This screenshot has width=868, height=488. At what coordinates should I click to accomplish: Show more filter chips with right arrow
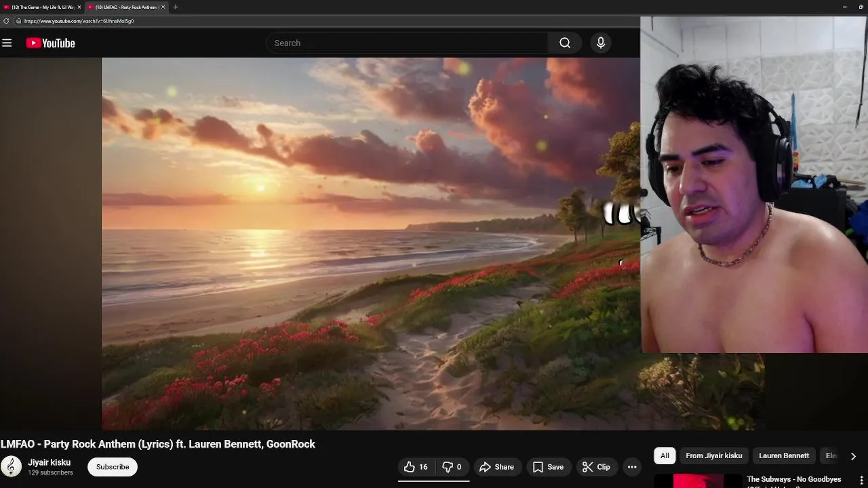[853, 456]
